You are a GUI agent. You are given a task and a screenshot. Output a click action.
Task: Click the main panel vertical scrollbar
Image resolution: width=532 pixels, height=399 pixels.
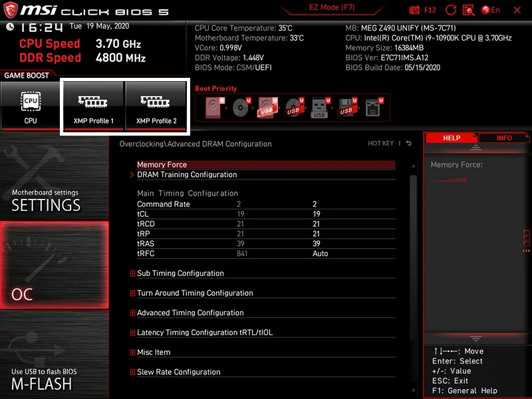point(413,266)
